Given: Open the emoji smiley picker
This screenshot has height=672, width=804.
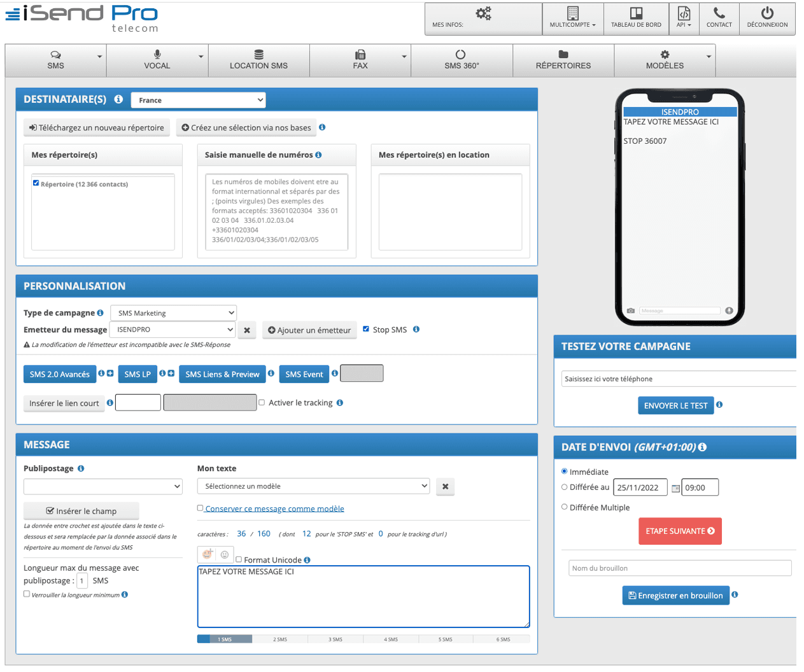Looking at the screenshot, I should tap(224, 554).
